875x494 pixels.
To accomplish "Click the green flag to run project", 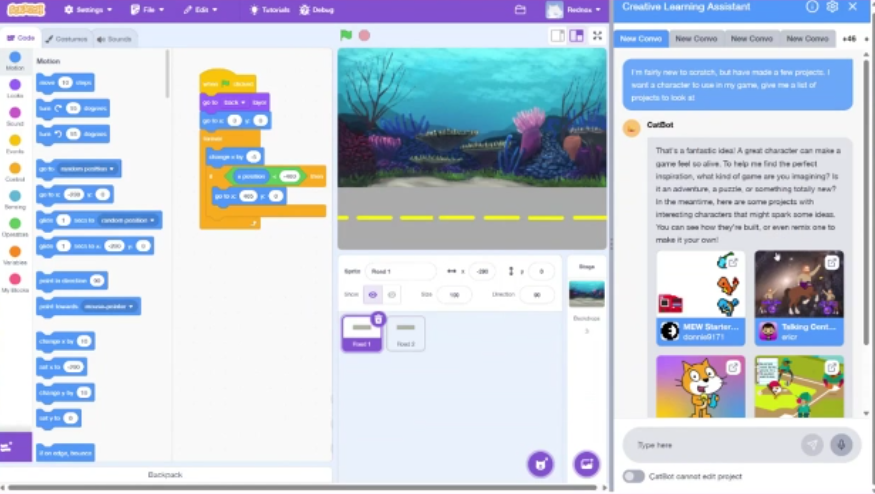I will 346,35.
